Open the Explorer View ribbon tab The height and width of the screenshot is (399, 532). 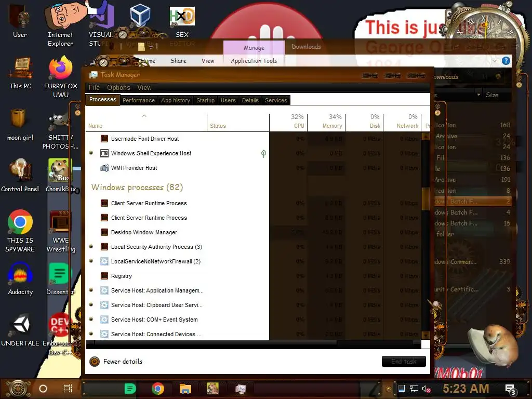click(208, 61)
